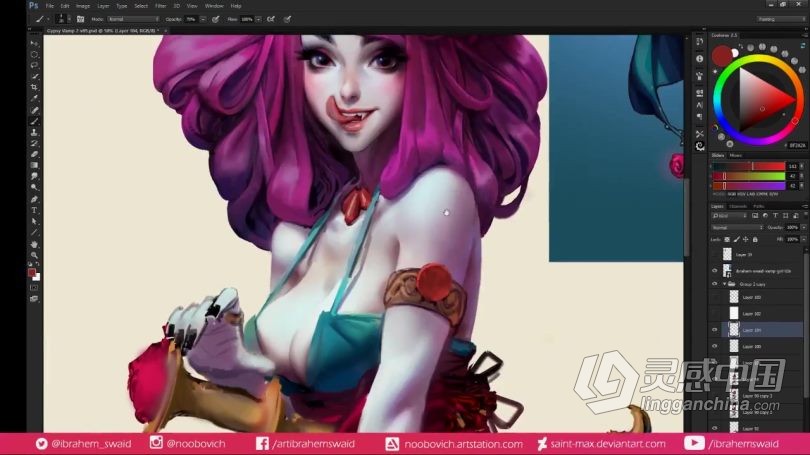
Task: Collapse the Group 2 copy folder
Action: tap(724, 284)
